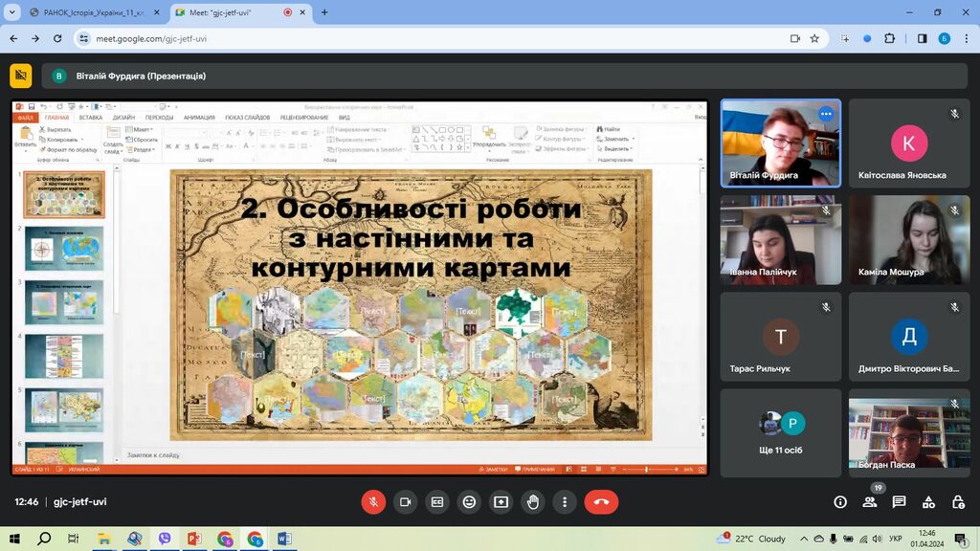The height and width of the screenshot is (551, 980).
Task: Open the Activities panel icon
Action: pos(928,502)
